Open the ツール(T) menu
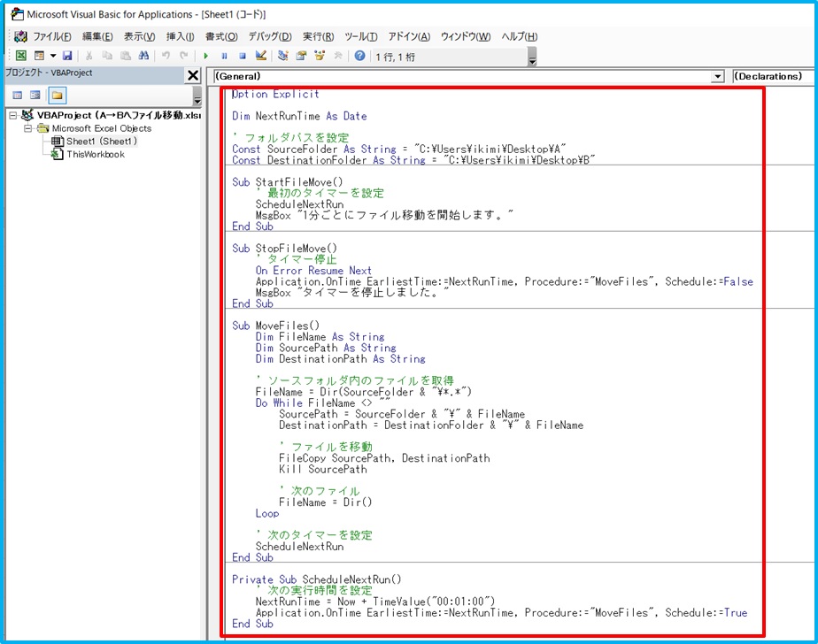Screen dimensions: 818x644 pos(361,36)
